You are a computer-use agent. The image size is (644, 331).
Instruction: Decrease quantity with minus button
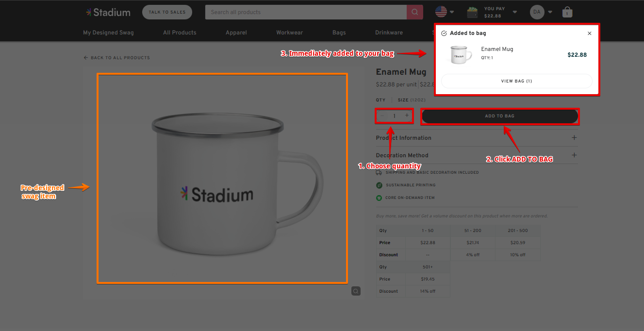(382, 116)
